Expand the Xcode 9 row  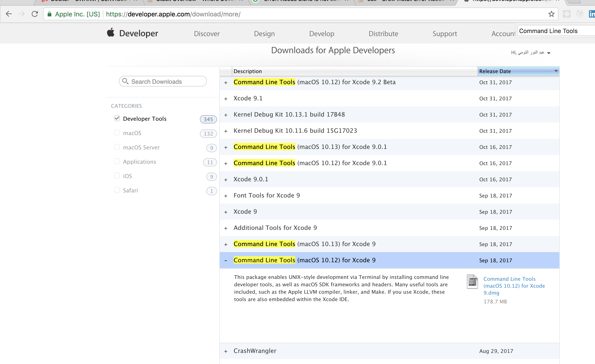(x=226, y=212)
